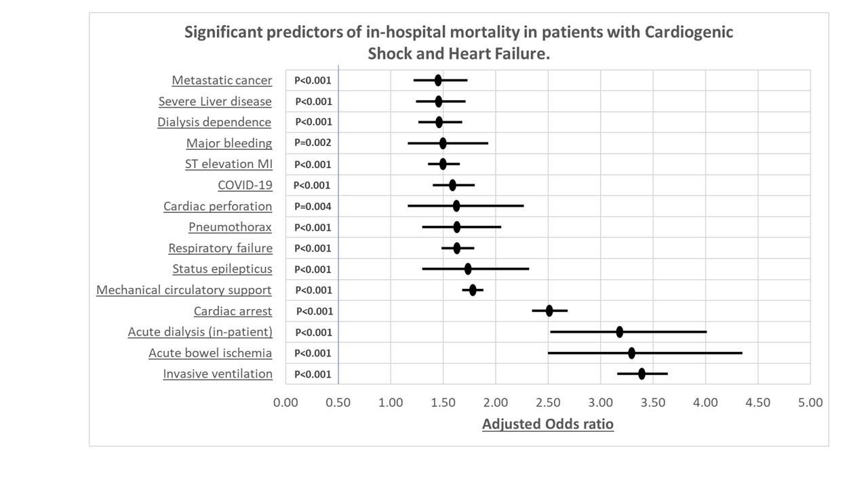Screen dimensions: 868x488
Task: Select the Mechanical circulatory support label
Action: click(x=184, y=291)
